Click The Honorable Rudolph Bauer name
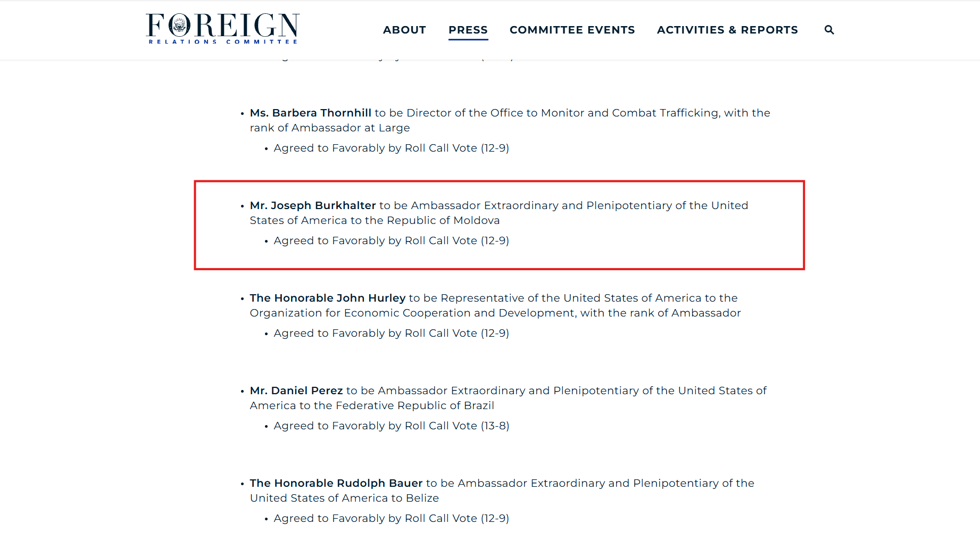This screenshot has height=540, width=980. pyautogui.click(x=336, y=483)
